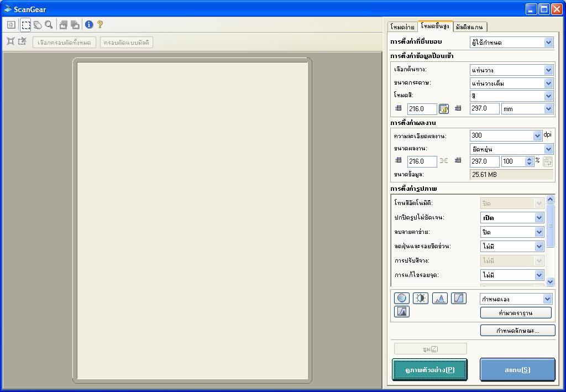Expand the favorite settings dropdown
Image resolution: width=566 pixels, height=392 pixels.
point(548,43)
